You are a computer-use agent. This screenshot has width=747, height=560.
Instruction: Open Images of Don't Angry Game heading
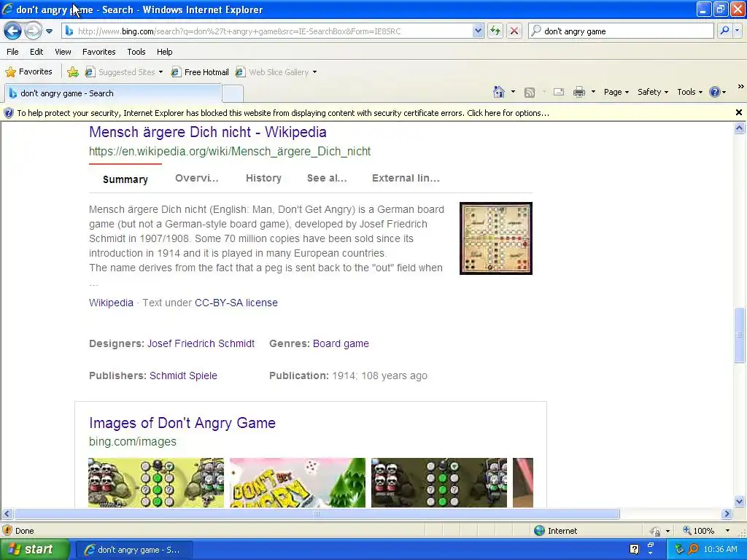(182, 423)
